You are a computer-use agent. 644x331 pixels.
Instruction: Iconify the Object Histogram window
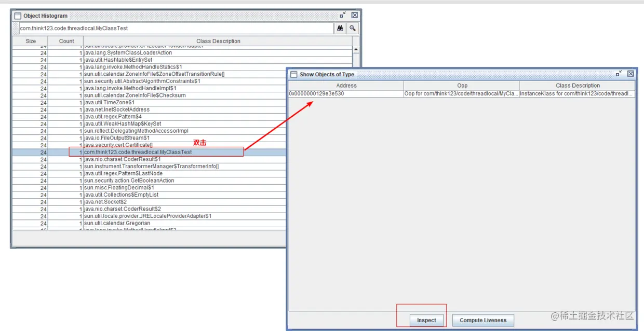point(343,15)
